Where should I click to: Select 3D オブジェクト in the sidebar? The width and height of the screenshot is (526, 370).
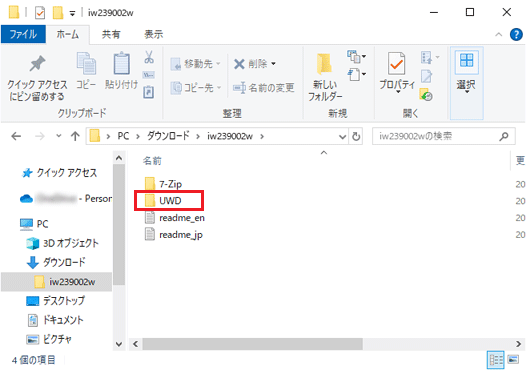62,243
